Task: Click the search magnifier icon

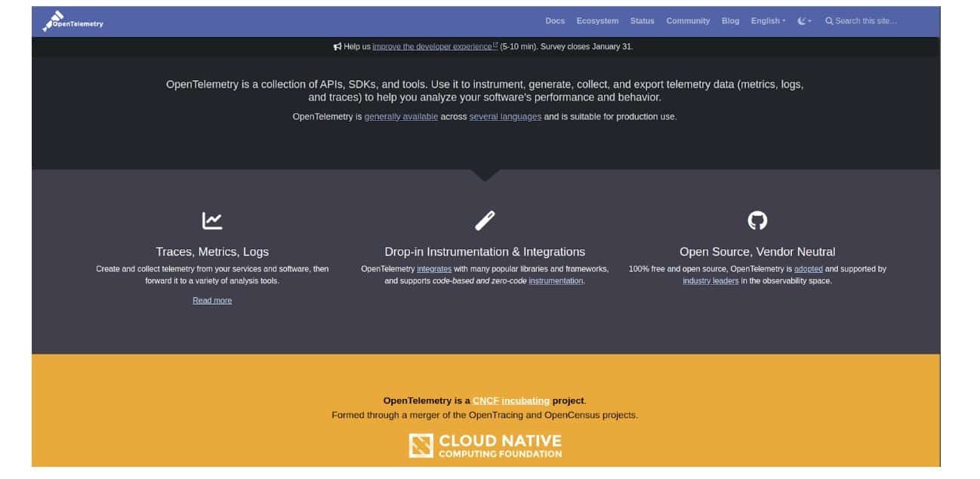Action: [829, 21]
